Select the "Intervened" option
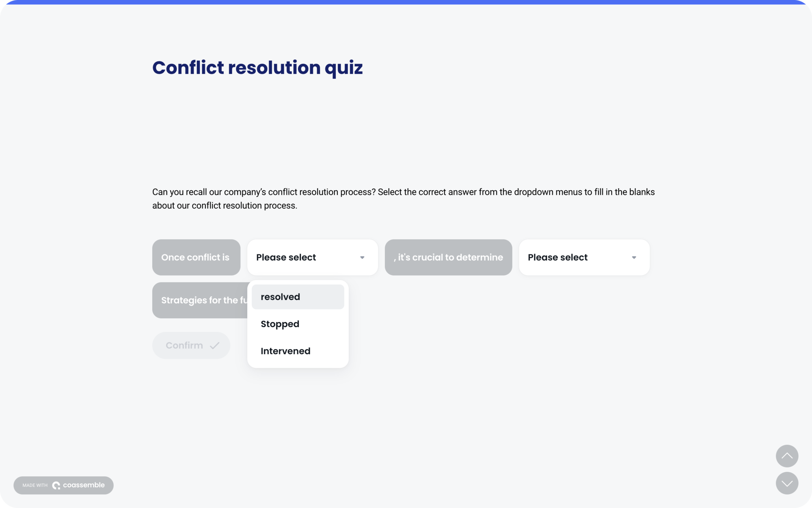This screenshot has width=812, height=508. click(x=298, y=351)
